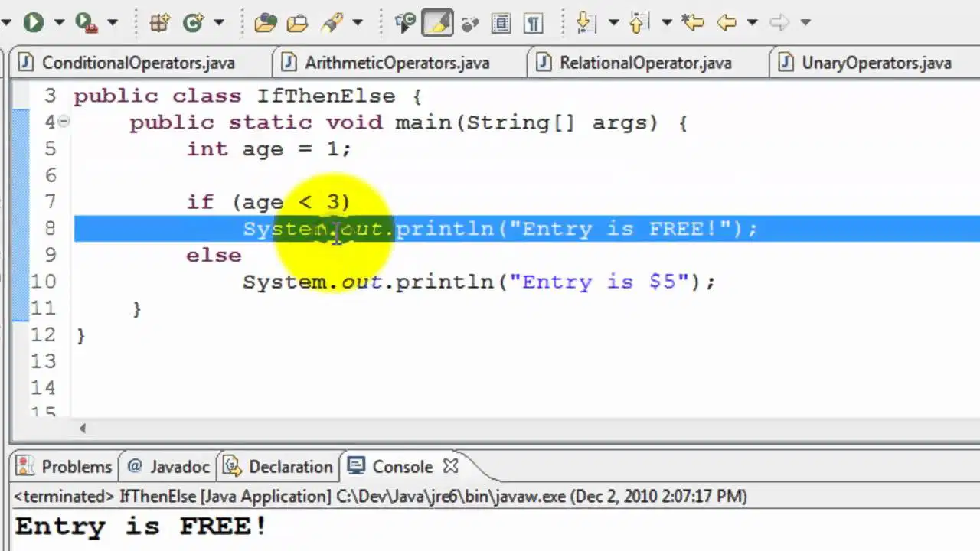Click Previous Annotation up arrow icon

click(639, 22)
